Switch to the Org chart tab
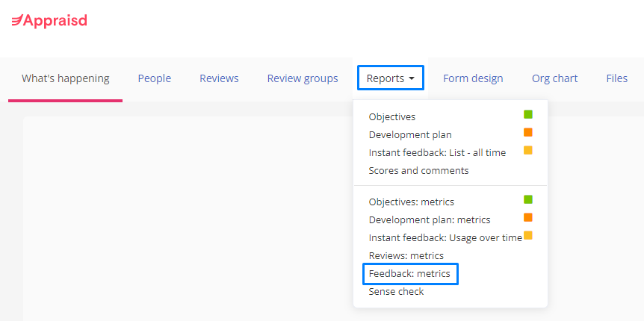Viewport: 644px width, 321px height. (x=554, y=78)
